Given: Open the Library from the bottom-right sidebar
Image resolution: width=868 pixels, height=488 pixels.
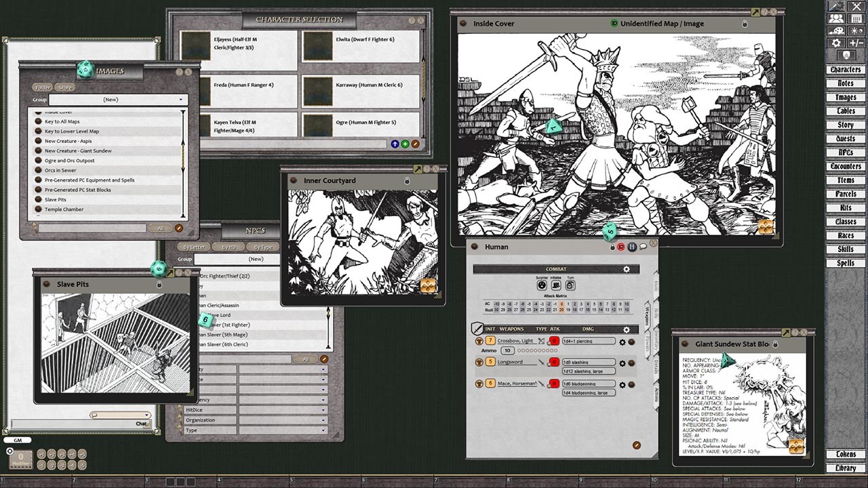Looking at the screenshot, I should tap(846, 468).
